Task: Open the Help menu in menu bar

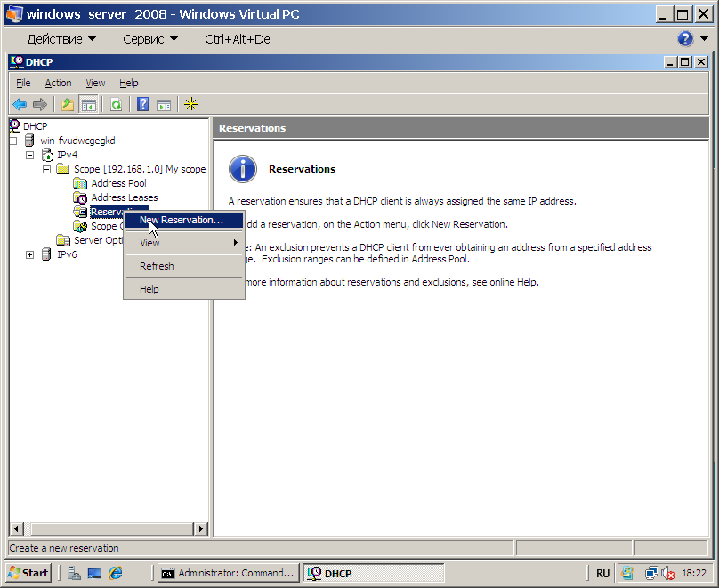Action: point(129,83)
